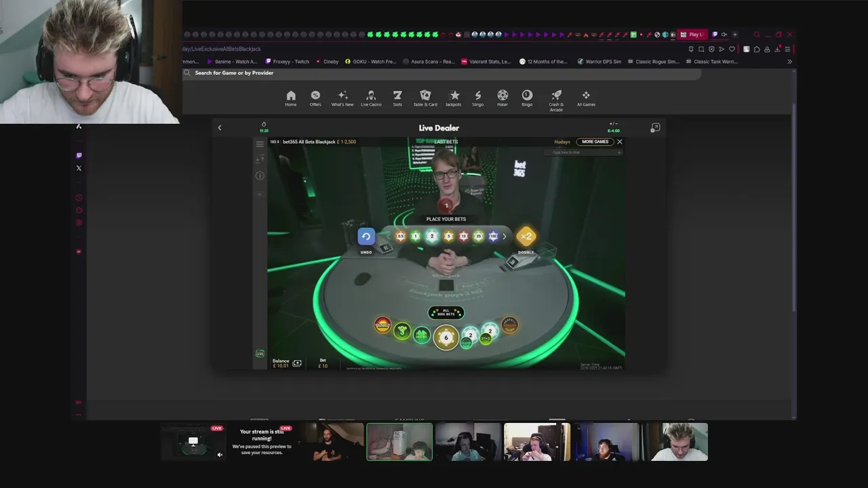The height and width of the screenshot is (488, 868).
Task: Click the session timer clock icon
Action: tap(264, 125)
